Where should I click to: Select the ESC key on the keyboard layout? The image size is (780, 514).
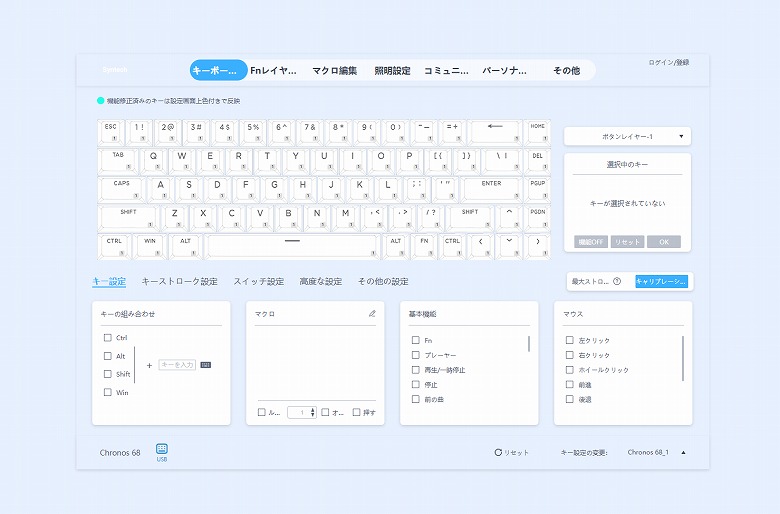pyautogui.click(x=111, y=132)
